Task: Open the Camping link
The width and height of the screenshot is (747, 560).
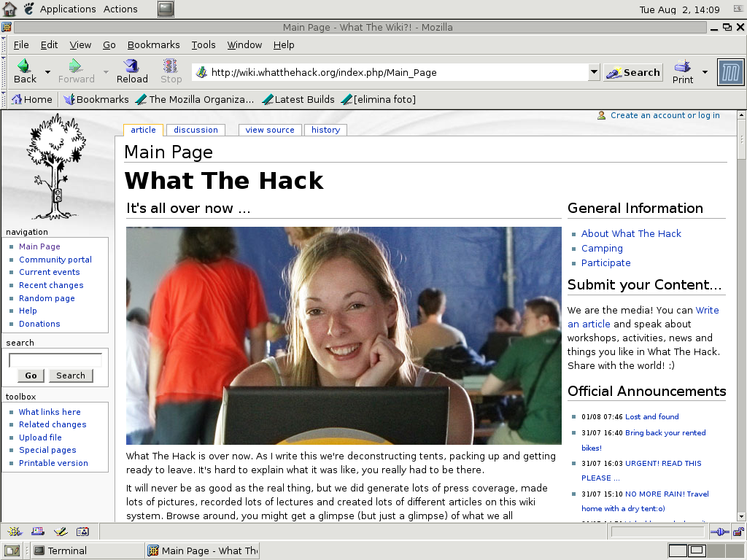Action: click(602, 249)
